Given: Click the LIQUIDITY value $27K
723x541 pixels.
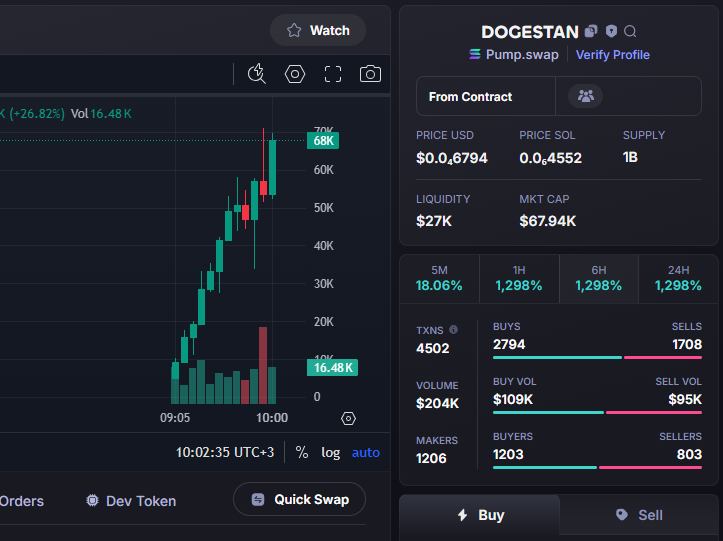Looking at the screenshot, I should point(434,221).
